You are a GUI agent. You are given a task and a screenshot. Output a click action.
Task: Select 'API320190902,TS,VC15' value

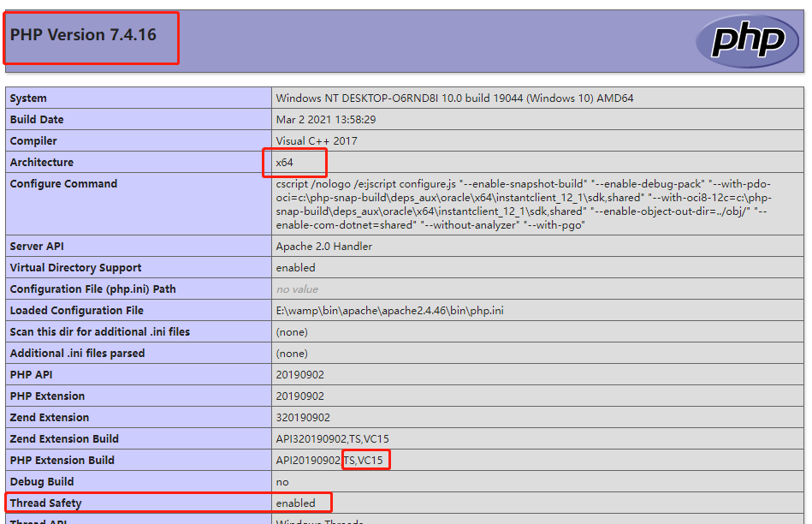click(333, 439)
